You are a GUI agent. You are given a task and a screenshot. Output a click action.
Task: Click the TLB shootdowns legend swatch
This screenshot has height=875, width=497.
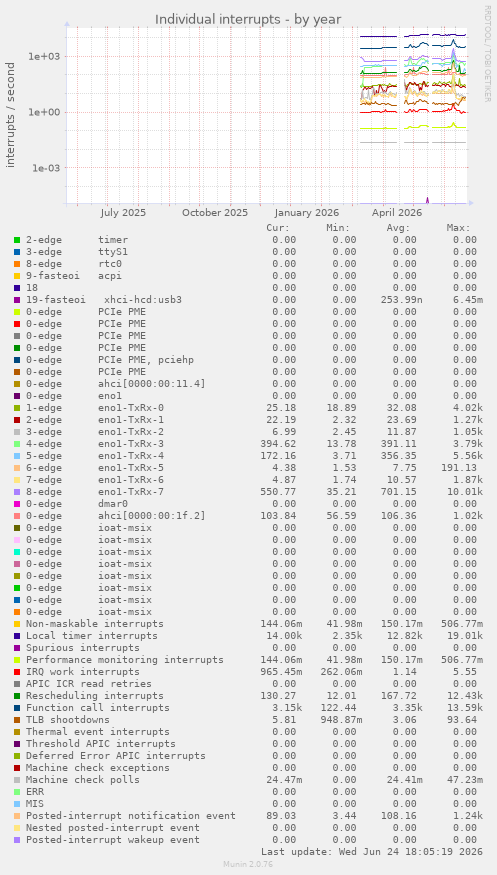click(17, 720)
